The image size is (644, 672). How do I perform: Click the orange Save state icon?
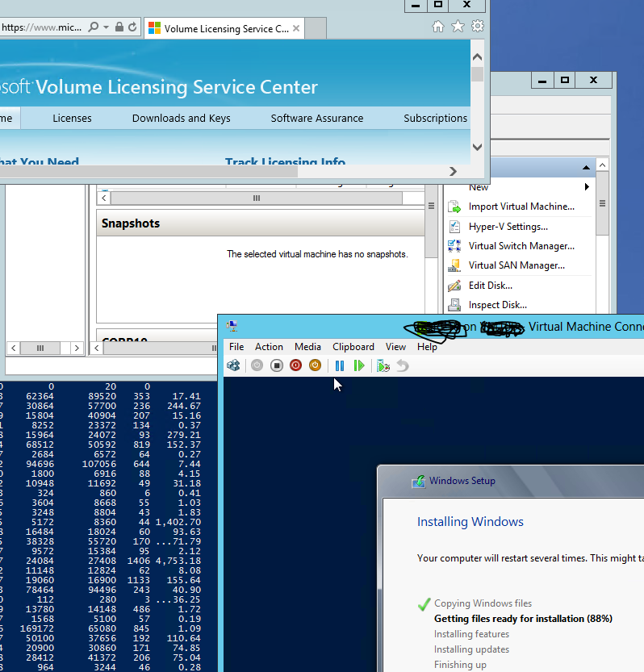coord(315,365)
